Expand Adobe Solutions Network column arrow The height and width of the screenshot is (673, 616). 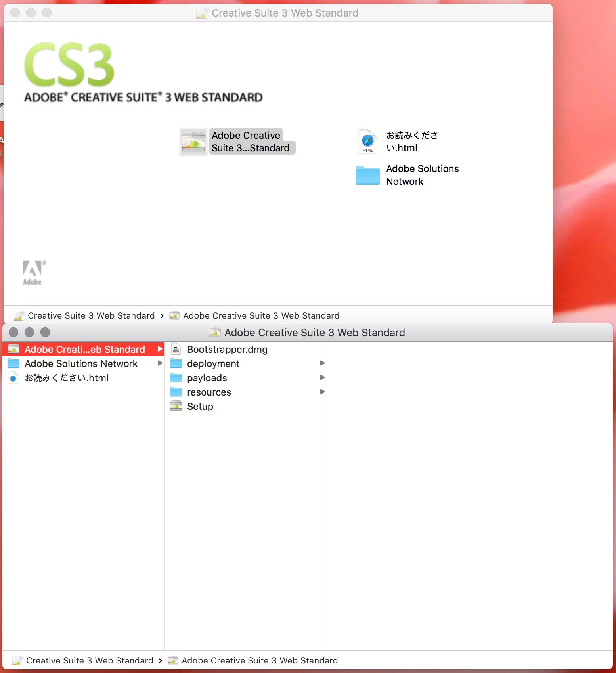160,363
